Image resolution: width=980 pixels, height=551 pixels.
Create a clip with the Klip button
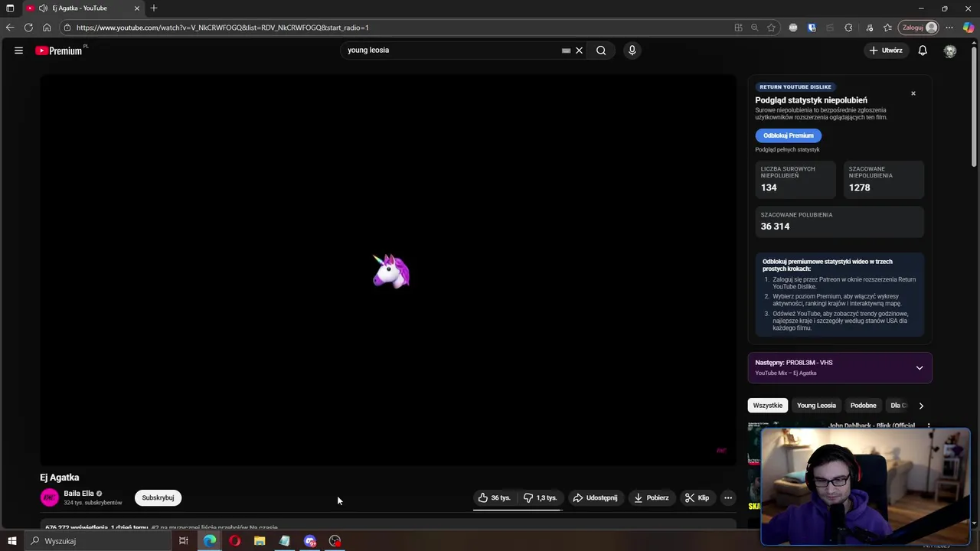coord(697,497)
